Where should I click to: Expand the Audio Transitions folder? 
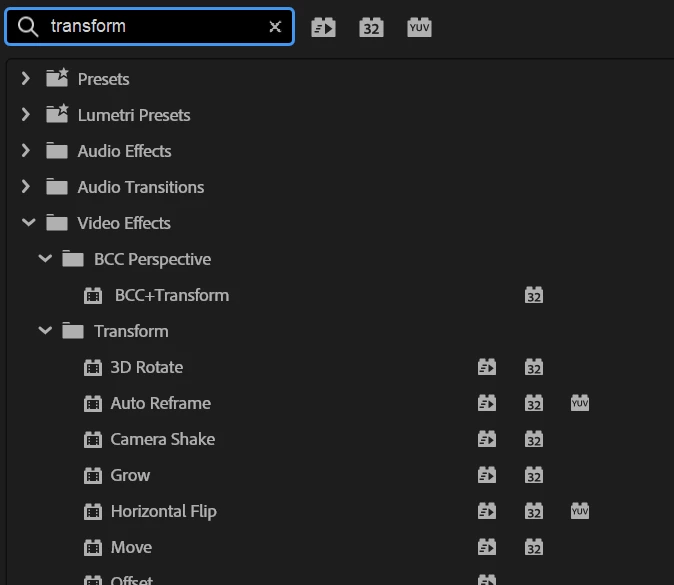(x=26, y=187)
